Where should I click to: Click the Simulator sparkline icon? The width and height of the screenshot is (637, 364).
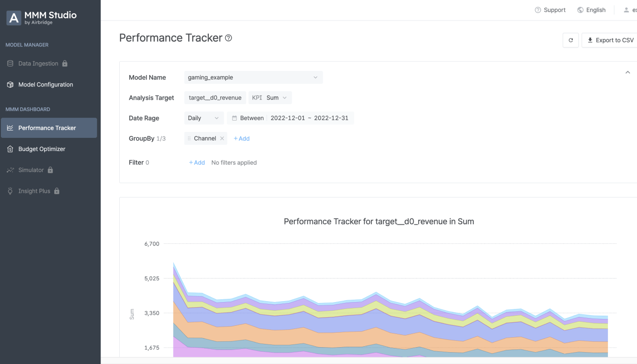10,170
